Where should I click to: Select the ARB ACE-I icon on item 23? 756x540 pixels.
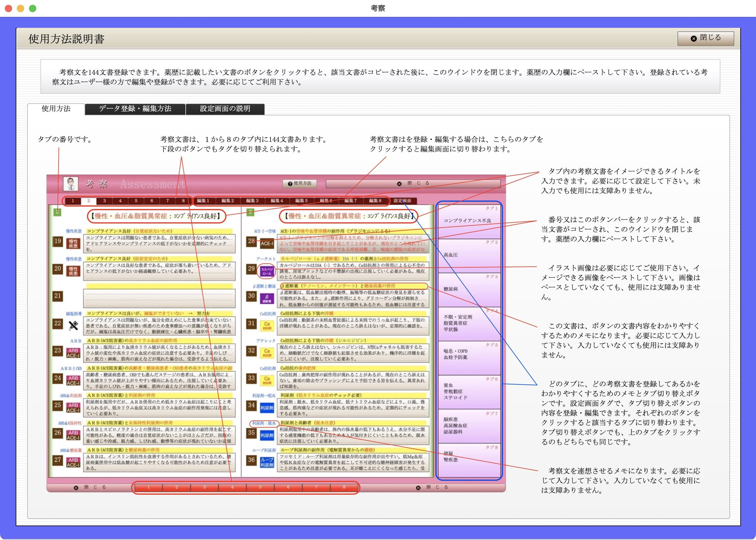[74, 353]
